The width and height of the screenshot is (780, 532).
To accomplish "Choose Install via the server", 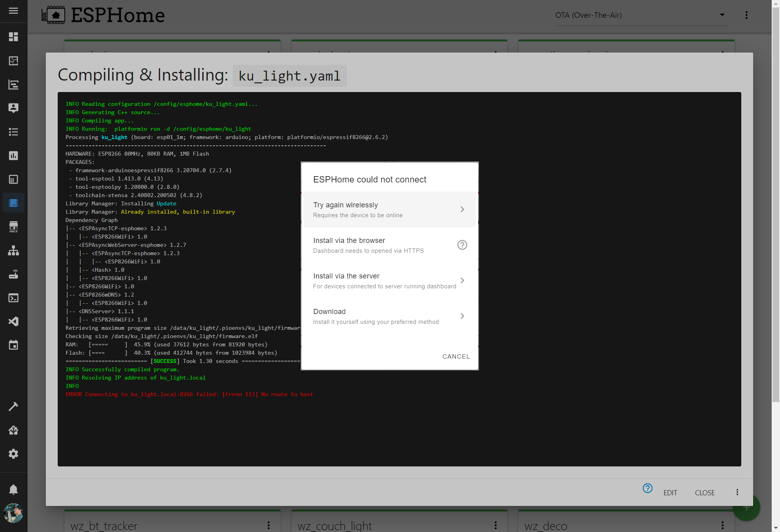I will point(390,280).
